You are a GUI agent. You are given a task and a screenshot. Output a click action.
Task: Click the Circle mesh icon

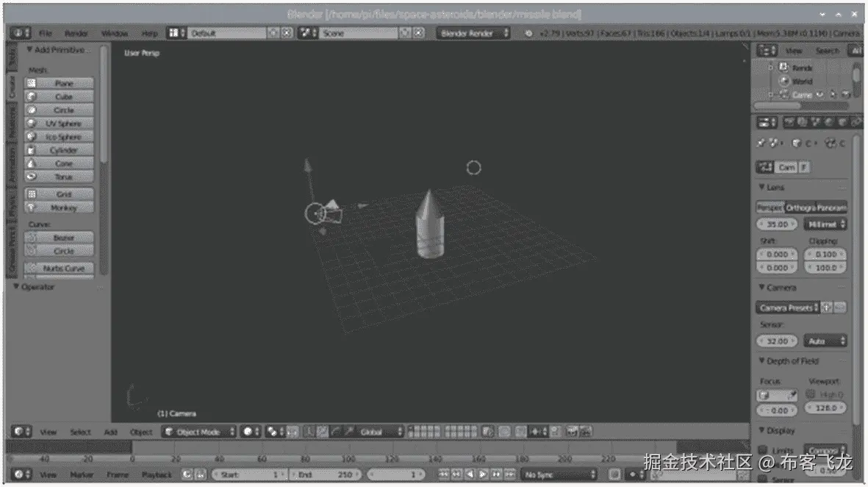tap(32, 110)
